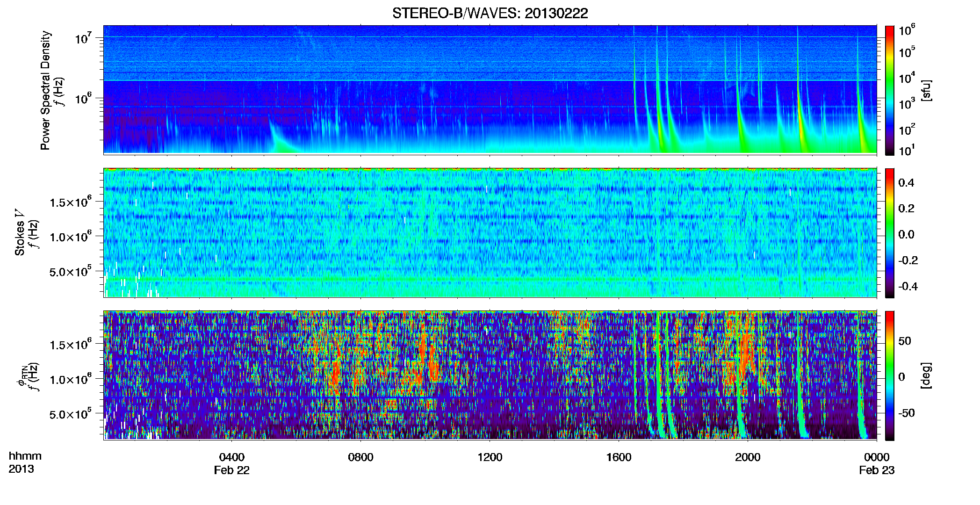Click the 0000 time tick label

[877, 457]
